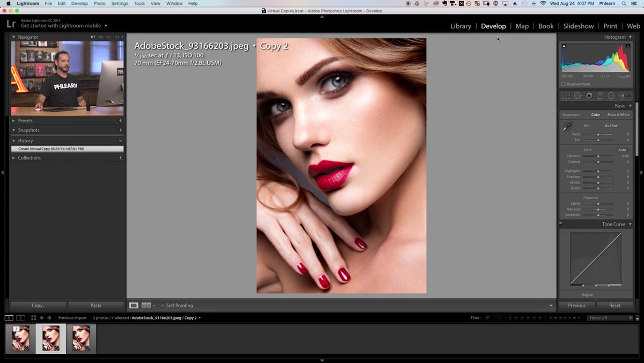Toggle shadow clipping indicator in histogram
Image resolution: width=644 pixels, height=363 pixels.
[x=564, y=46]
